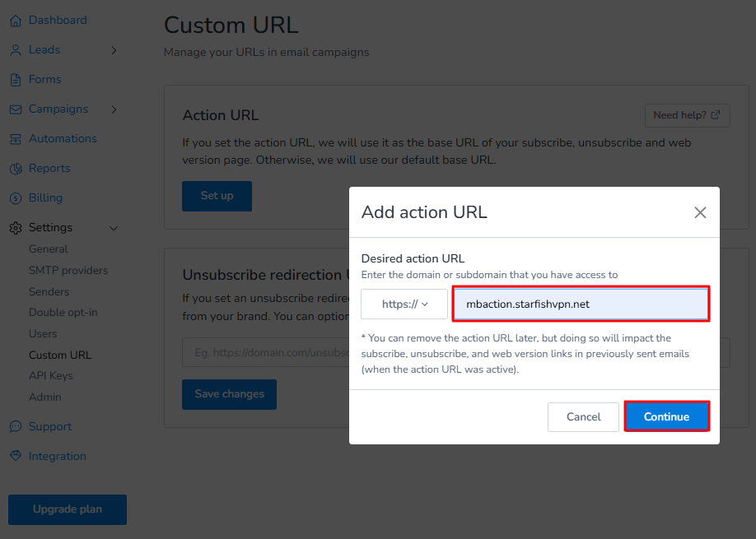
Task: Select General settings
Action: point(49,249)
